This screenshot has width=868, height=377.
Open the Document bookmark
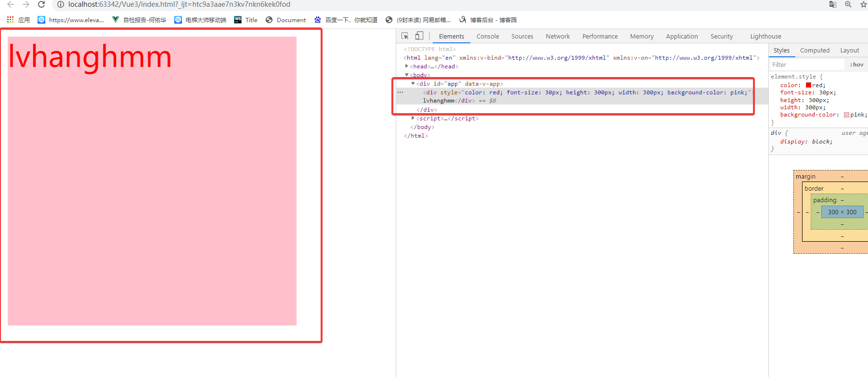tap(286, 20)
